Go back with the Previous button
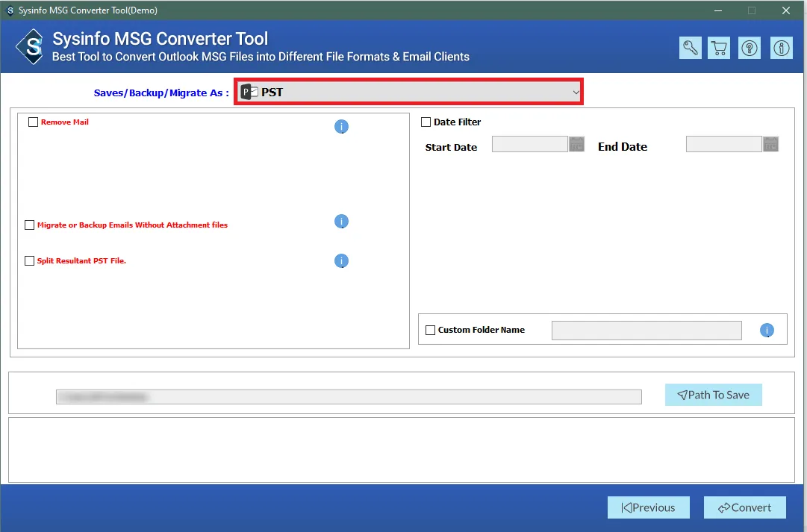Viewport: 807px width, 532px height. 648,507
